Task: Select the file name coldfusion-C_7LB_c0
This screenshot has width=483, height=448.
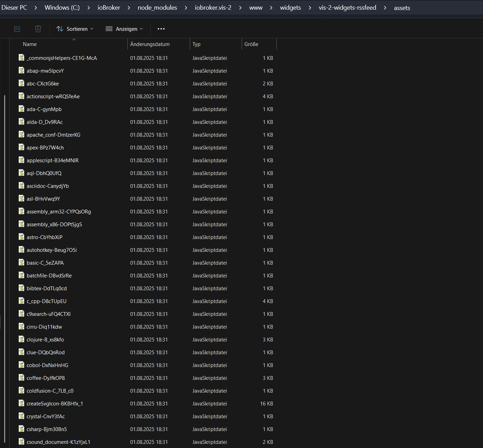Action: tap(50, 391)
